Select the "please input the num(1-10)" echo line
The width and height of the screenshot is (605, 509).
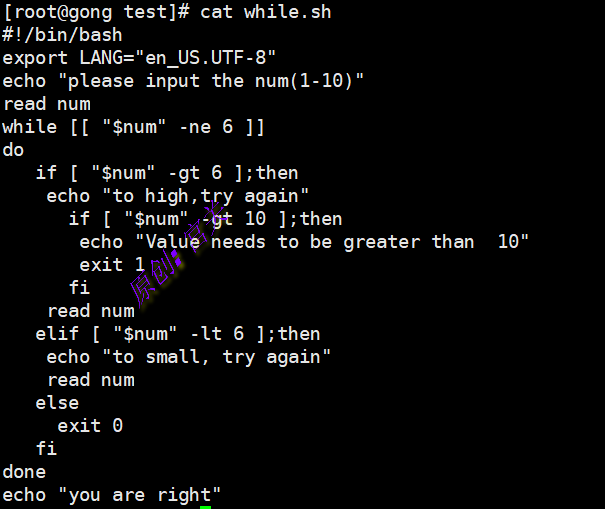184,81
